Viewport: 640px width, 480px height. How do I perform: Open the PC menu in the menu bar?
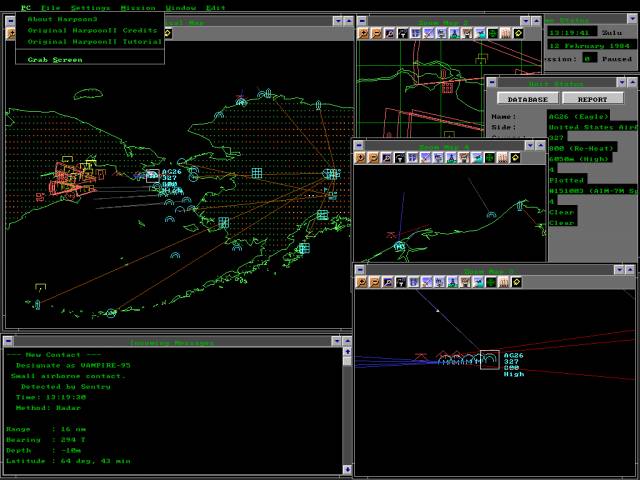[26, 8]
